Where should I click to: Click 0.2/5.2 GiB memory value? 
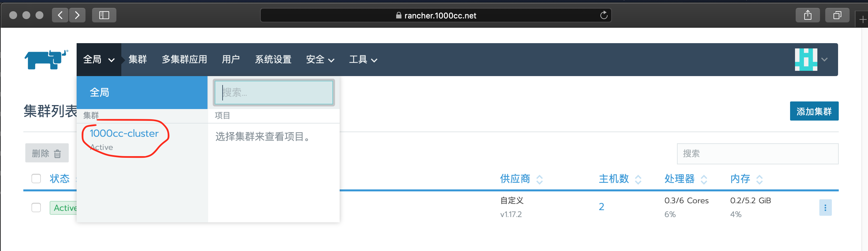tap(750, 200)
